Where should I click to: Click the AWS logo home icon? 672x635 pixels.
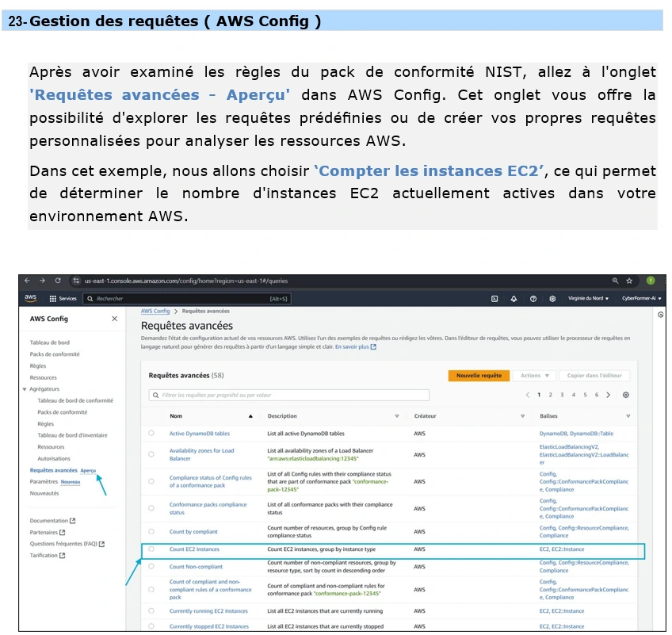(x=30, y=298)
